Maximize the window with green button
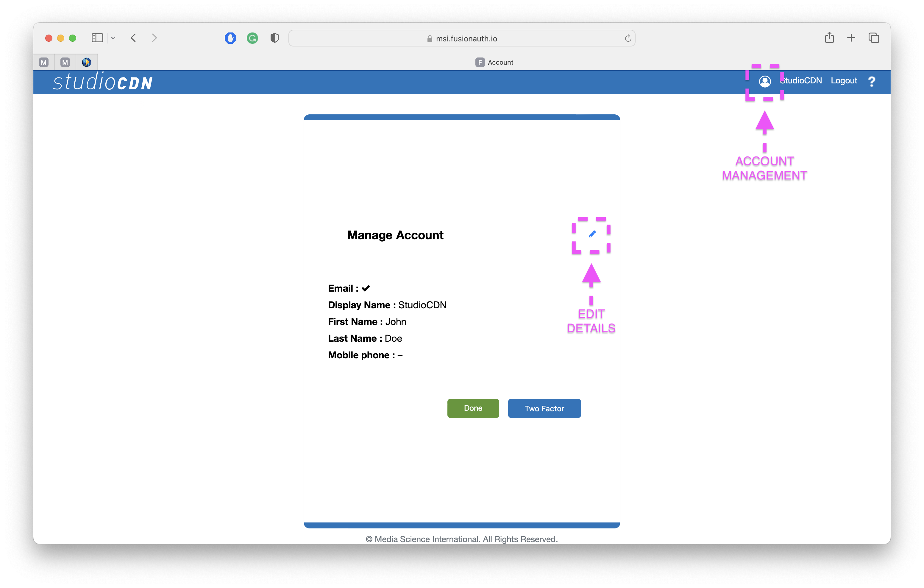 point(73,38)
